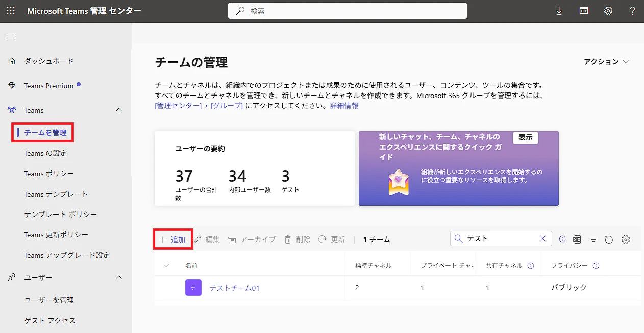Screen dimensions: 644x333
Task: Click the star badge on the guide banner
Action: (398, 181)
